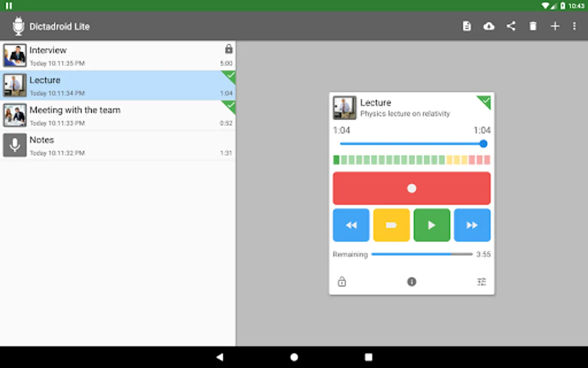
Task: Click the 5:00 duration on Interview row
Action: click(x=226, y=63)
